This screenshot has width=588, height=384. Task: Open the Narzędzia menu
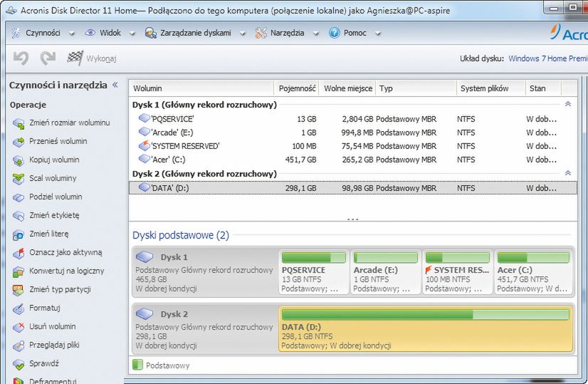(288, 33)
